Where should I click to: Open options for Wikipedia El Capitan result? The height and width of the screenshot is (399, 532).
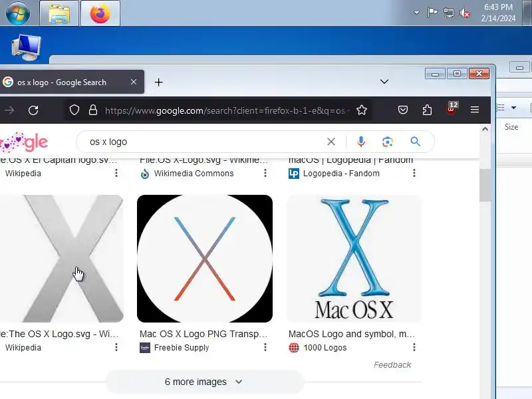point(116,173)
